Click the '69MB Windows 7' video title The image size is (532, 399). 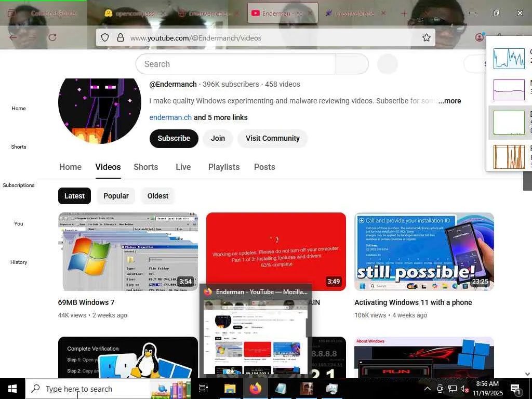click(x=86, y=302)
